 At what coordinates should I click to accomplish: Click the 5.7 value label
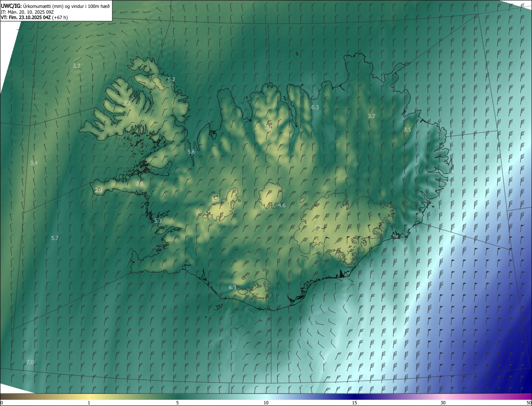pos(55,238)
